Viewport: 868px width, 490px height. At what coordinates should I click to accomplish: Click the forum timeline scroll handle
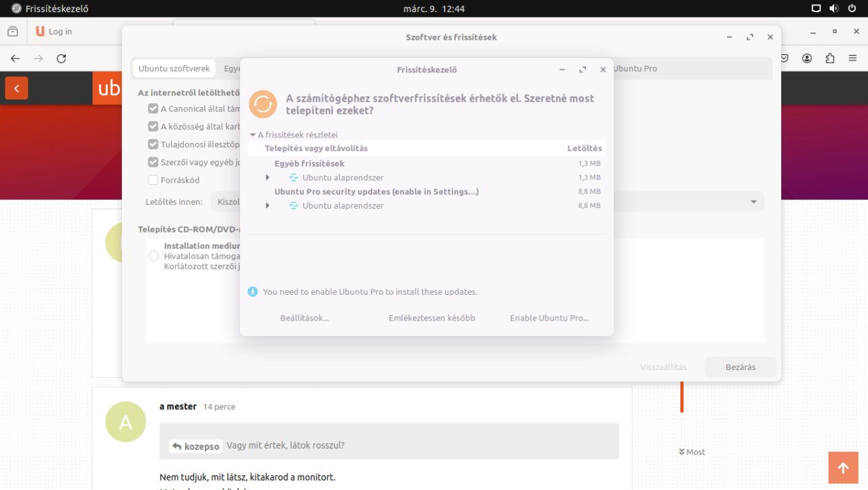[x=682, y=396]
